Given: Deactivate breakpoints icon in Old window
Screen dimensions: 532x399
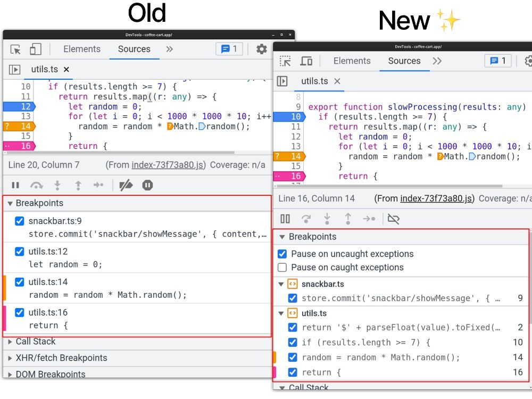Looking at the screenshot, I should pyautogui.click(x=126, y=185).
